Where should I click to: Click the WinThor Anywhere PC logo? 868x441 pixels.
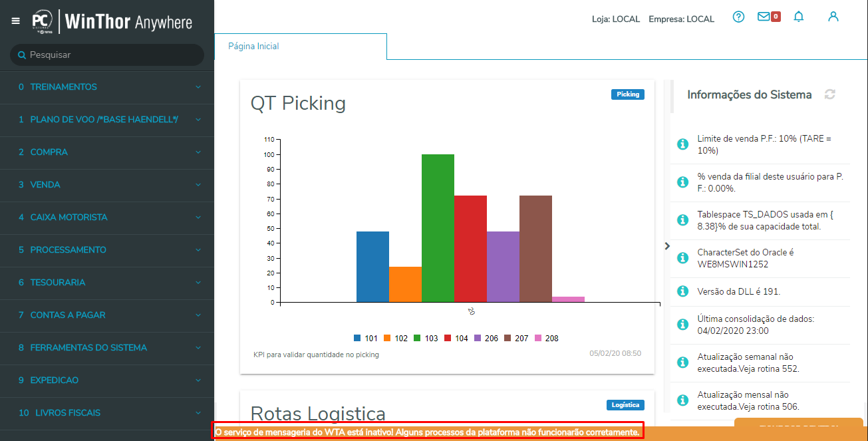tap(43, 21)
